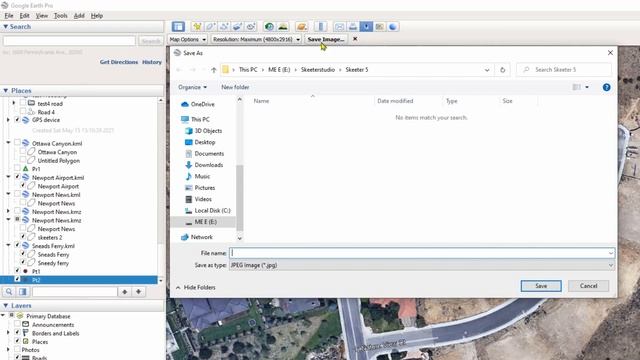Screen dimensions: 640x360
Task: Click the Get Directions link
Action: [x=119, y=62]
